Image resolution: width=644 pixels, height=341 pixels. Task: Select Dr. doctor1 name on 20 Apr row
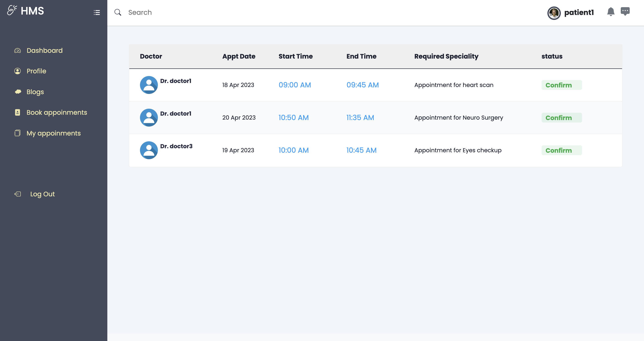click(x=176, y=114)
